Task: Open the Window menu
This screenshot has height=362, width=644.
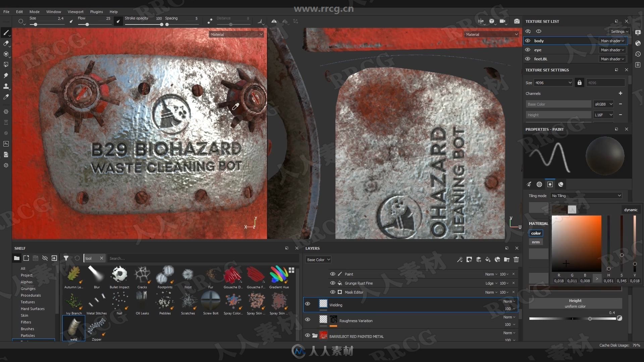Action: (x=54, y=11)
